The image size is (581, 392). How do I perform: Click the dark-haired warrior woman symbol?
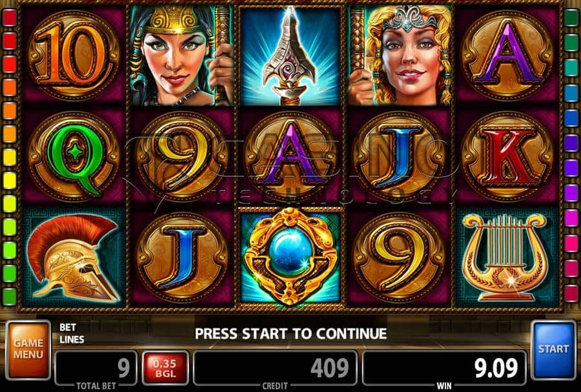click(181, 56)
